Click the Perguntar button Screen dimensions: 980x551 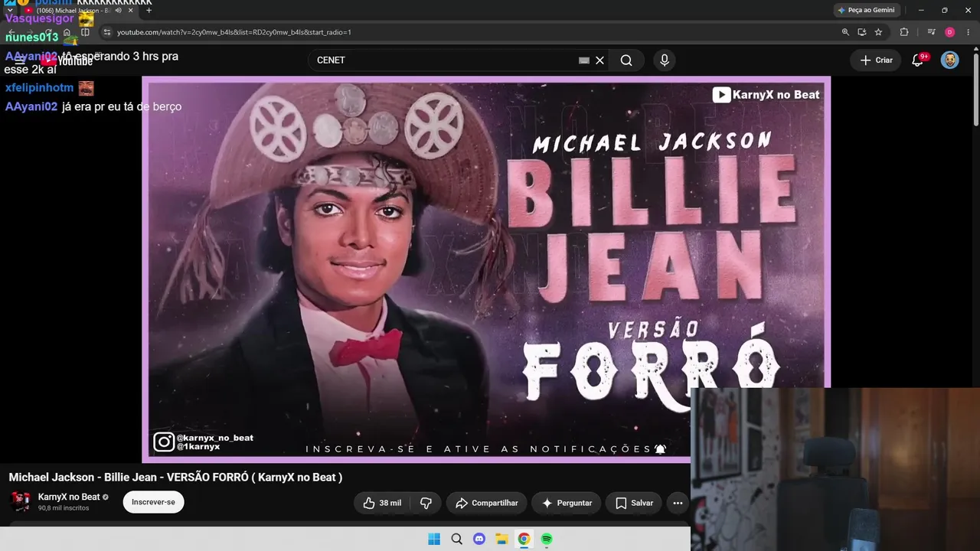(x=567, y=503)
